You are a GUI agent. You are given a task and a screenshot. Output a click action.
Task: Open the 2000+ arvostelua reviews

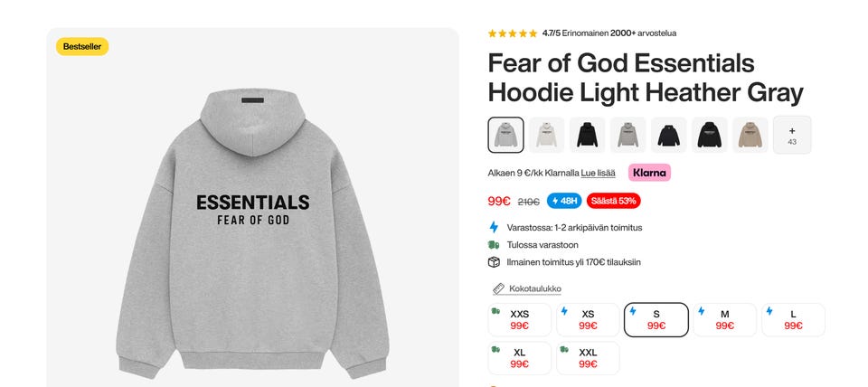pos(643,33)
